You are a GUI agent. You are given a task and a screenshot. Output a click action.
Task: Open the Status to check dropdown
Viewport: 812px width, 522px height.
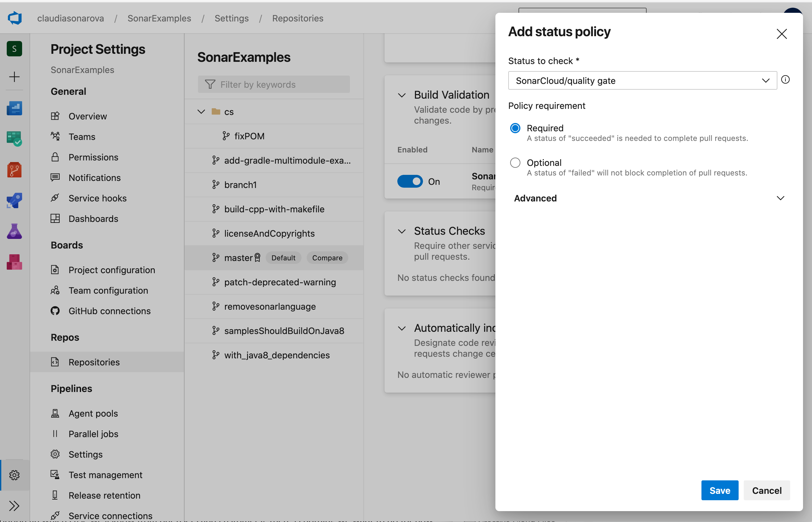(x=642, y=80)
